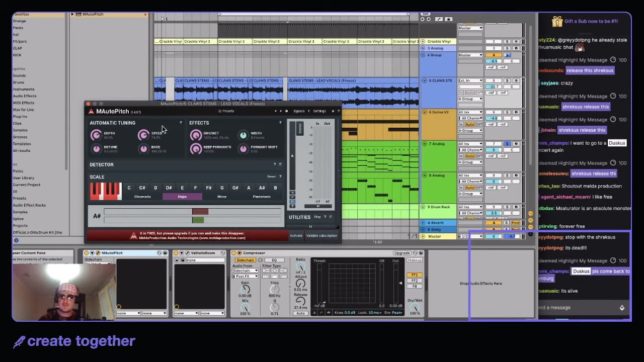Toggle the Compressor device activator
644x362 pixels.
[x=233, y=253]
